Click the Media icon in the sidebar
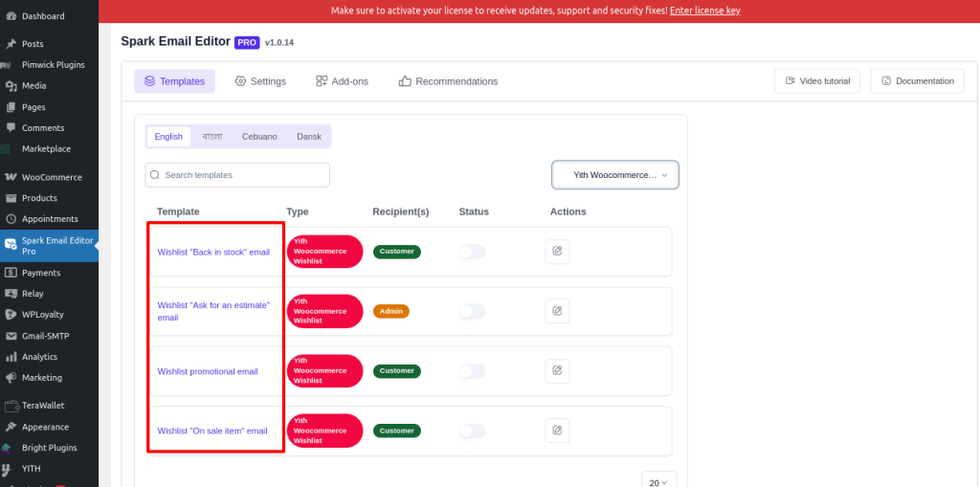 click(11, 86)
